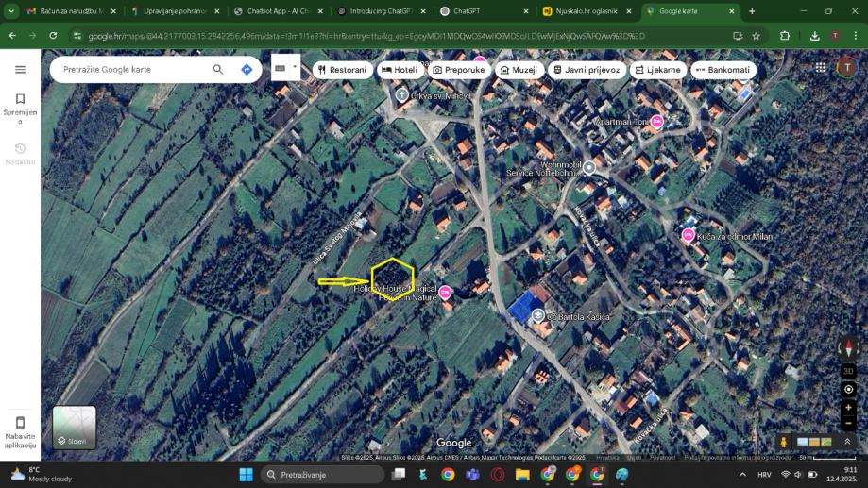Screen dimensions: 868x488
Task: Open the Google apps grid icon
Action: (x=821, y=68)
